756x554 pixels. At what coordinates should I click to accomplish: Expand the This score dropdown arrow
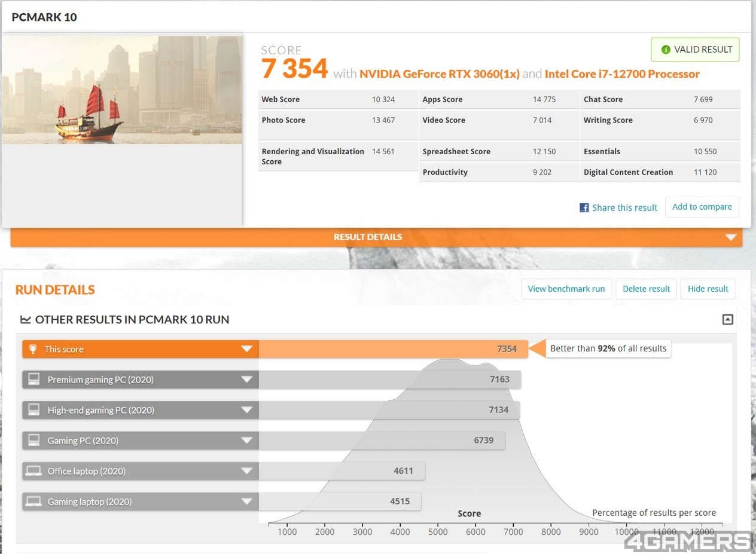[x=246, y=349]
